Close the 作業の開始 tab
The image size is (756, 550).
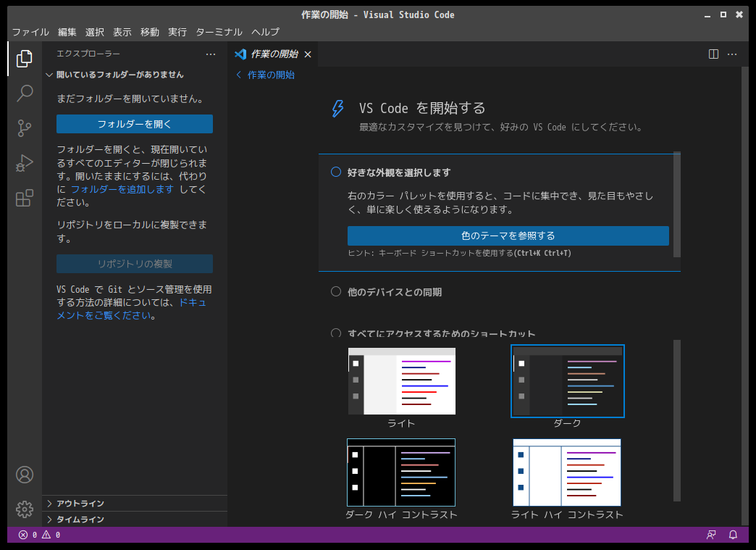click(308, 54)
